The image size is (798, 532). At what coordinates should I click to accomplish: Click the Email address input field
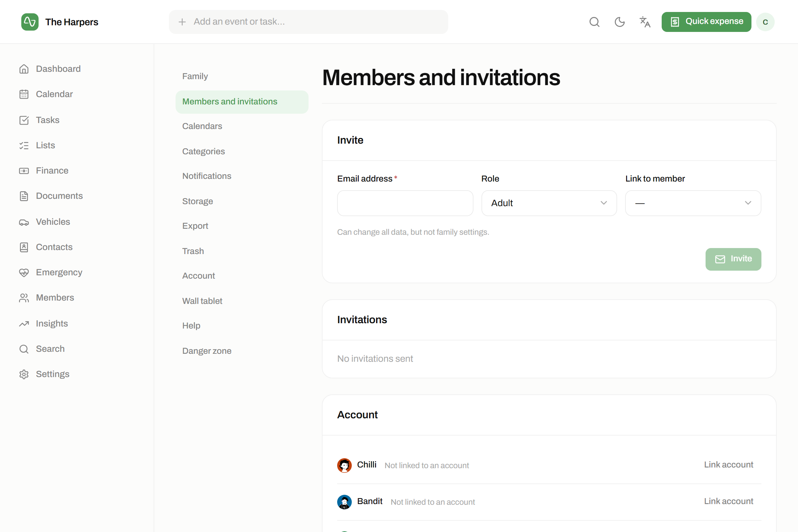tap(405, 203)
